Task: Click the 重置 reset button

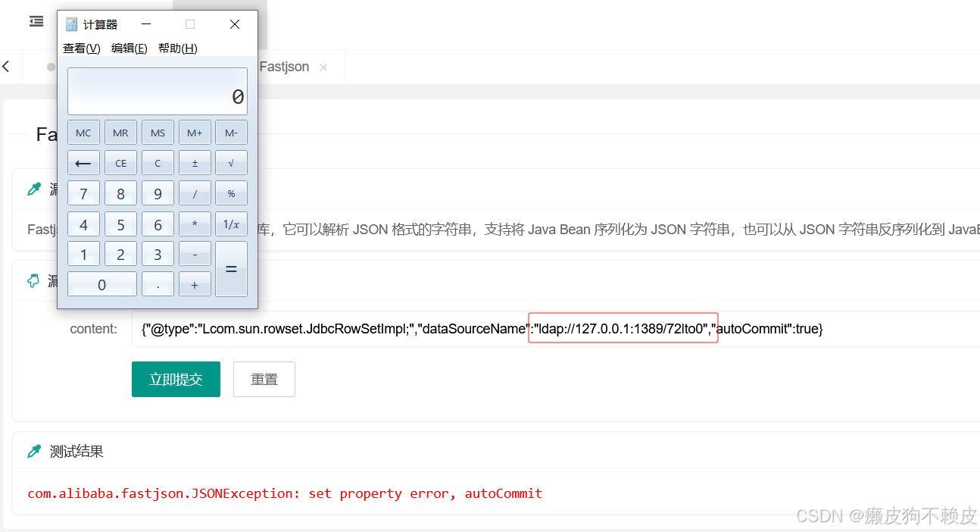Action: pos(264,379)
